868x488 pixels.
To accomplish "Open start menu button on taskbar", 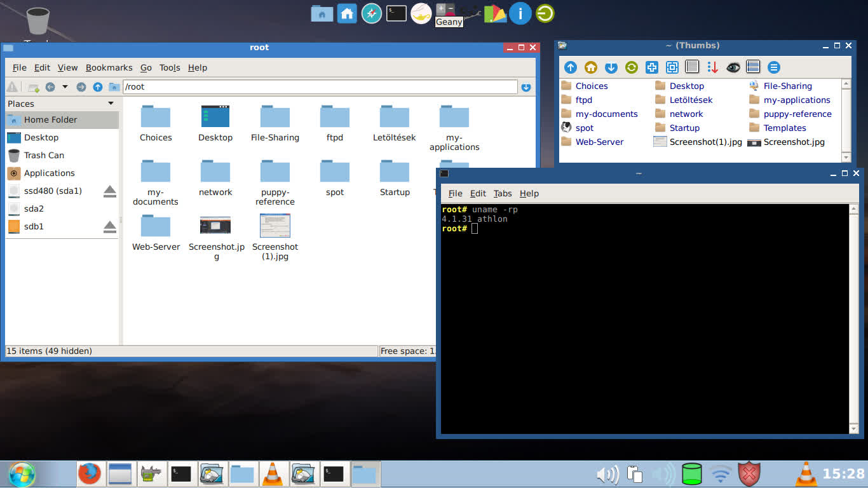I will point(21,474).
